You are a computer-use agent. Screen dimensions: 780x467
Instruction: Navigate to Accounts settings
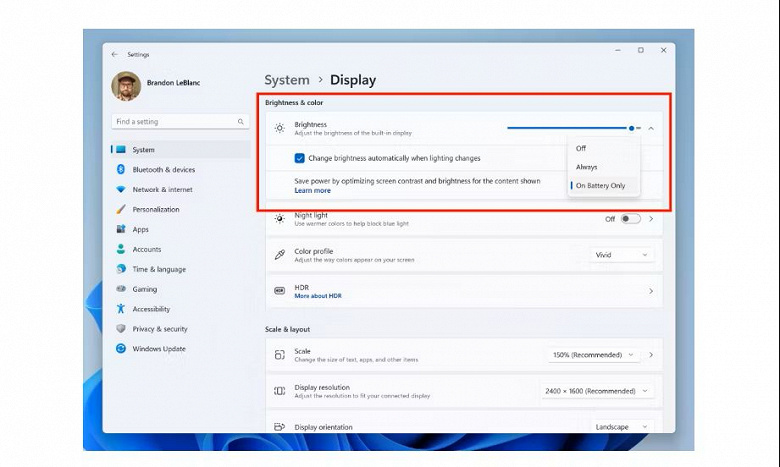tap(181, 249)
